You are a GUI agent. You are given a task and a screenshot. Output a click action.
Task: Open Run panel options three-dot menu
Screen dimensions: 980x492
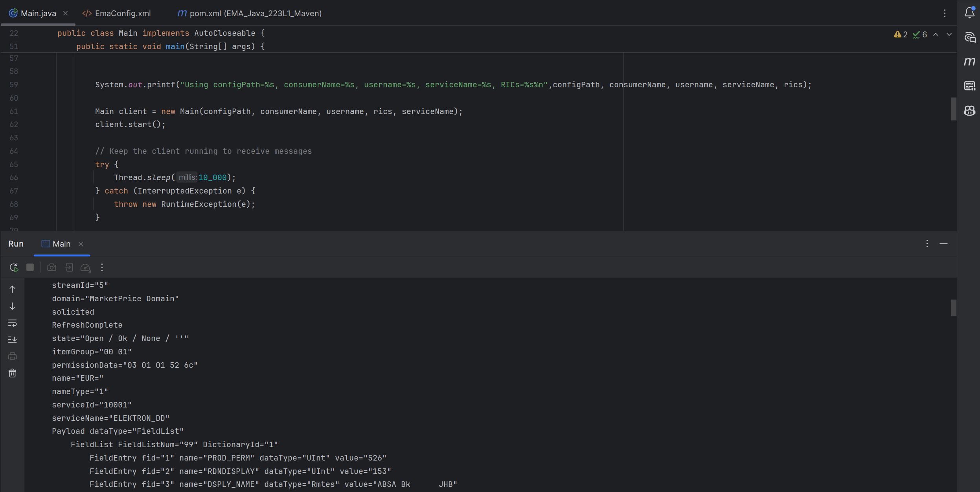point(927,244)
